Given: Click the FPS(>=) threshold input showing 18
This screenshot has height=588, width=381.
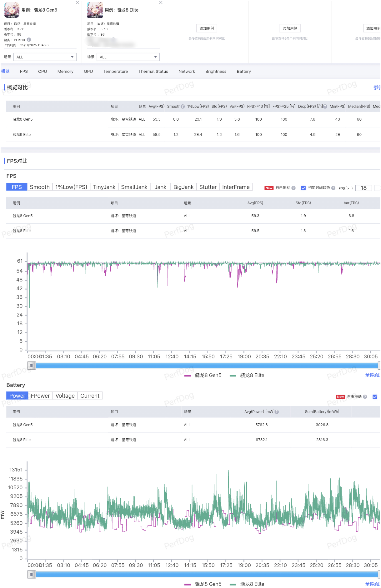Looking at the screenshot, I should (x=363, y=188).
